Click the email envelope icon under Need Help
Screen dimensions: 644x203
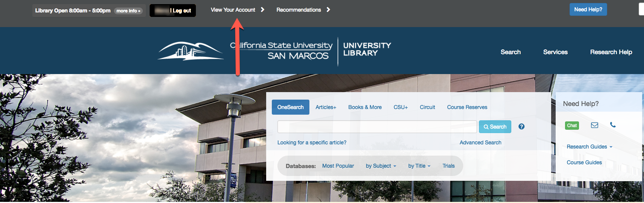[x=594, y=125]
